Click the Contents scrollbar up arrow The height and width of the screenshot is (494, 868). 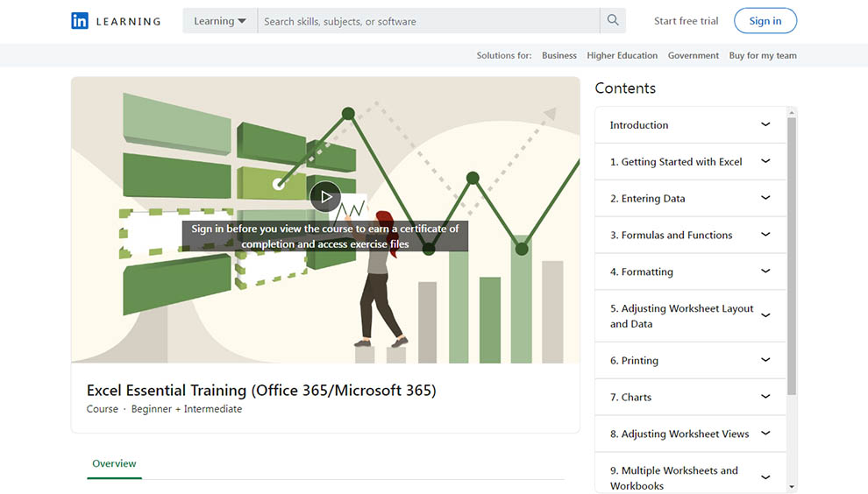pyautogui.click(x=792, y=113)
